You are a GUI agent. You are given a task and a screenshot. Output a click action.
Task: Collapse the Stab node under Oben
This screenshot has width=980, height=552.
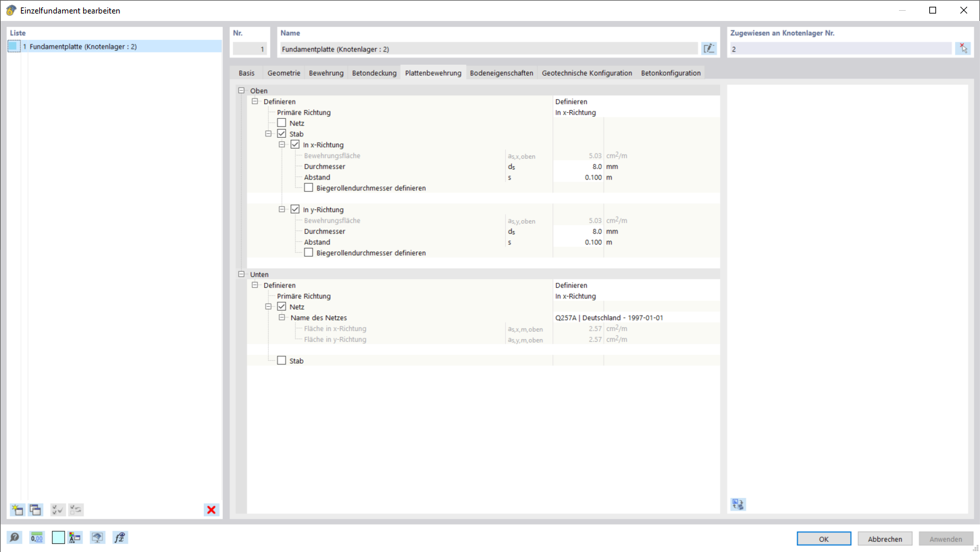(268, 134)
